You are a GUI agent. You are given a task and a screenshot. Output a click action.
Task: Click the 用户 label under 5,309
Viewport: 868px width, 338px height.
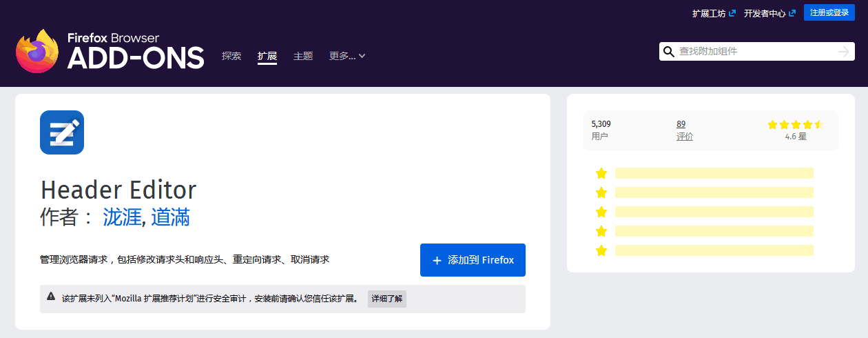click(599, 137)
